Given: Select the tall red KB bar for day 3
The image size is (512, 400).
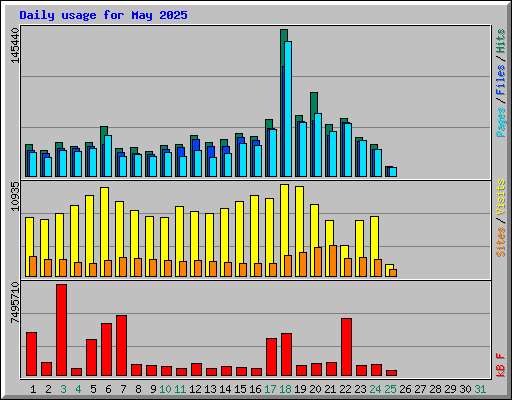Looking at the screenshot, I should (x=61, y=330).
